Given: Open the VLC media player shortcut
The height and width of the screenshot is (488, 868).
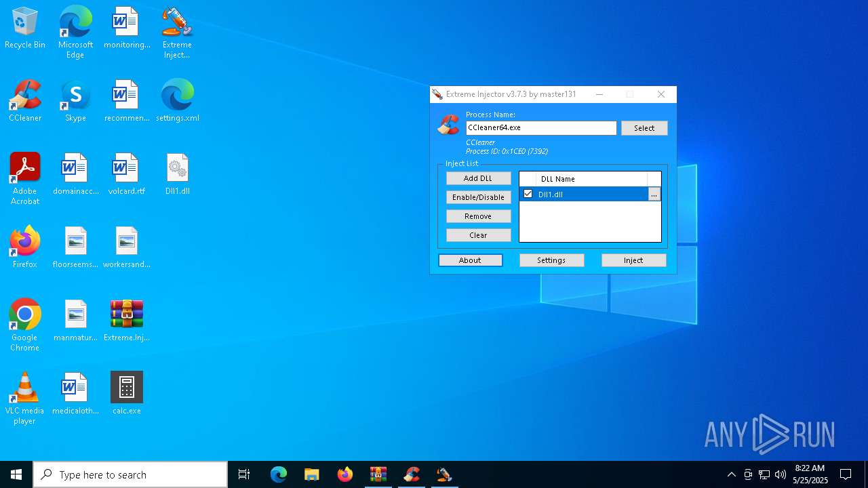Looking at the screenshot, I should click(x=25, y=399).
